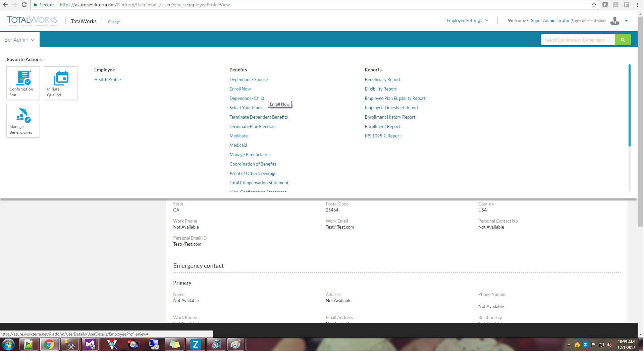This screenshot has width=644, height=362.
Task: Click the Windows Start button
Action: 8,345
